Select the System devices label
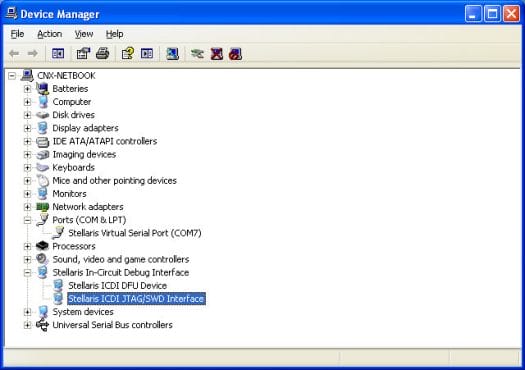The width and height of the screenshot is (525, 370). tap(83, 312)
